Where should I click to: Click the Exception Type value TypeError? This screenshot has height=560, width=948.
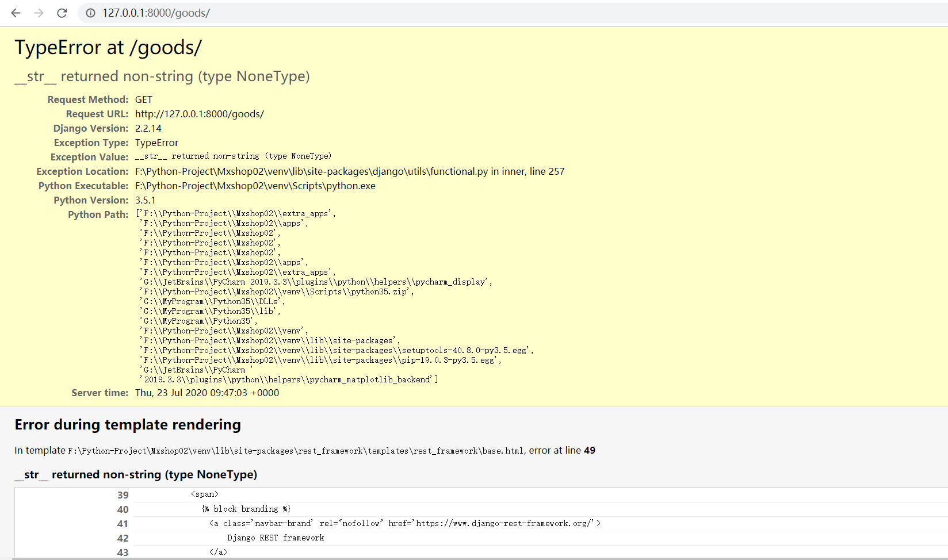(156, 143)
